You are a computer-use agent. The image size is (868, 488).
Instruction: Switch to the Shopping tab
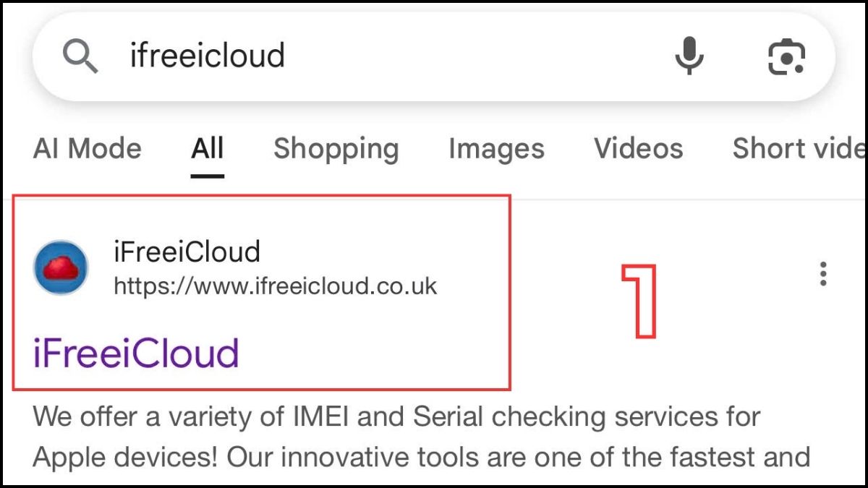336,149
